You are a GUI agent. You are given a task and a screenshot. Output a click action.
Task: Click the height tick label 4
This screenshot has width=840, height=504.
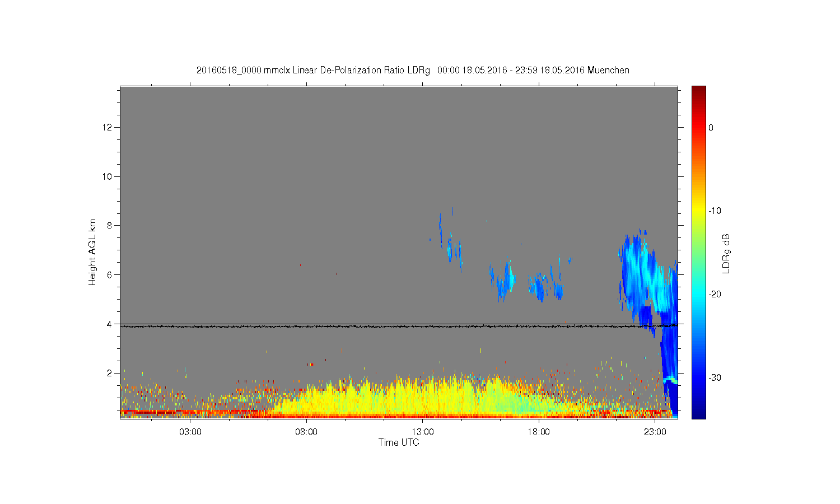tap(110, 324)
